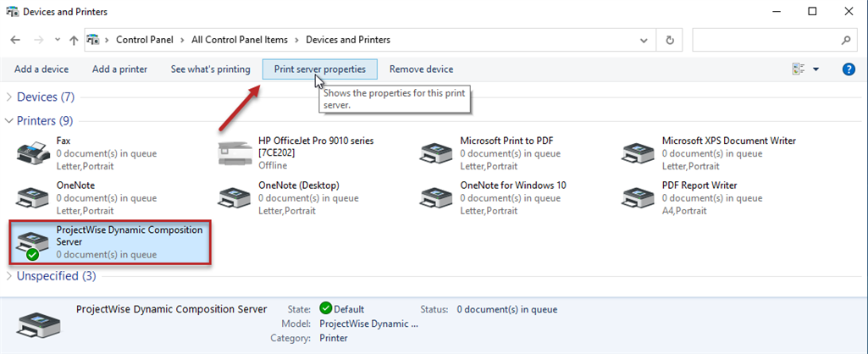Click the window title Devices and Printers
Viewport: 868px width, 354px height.
pyautogui.click(x=65, y=11)
